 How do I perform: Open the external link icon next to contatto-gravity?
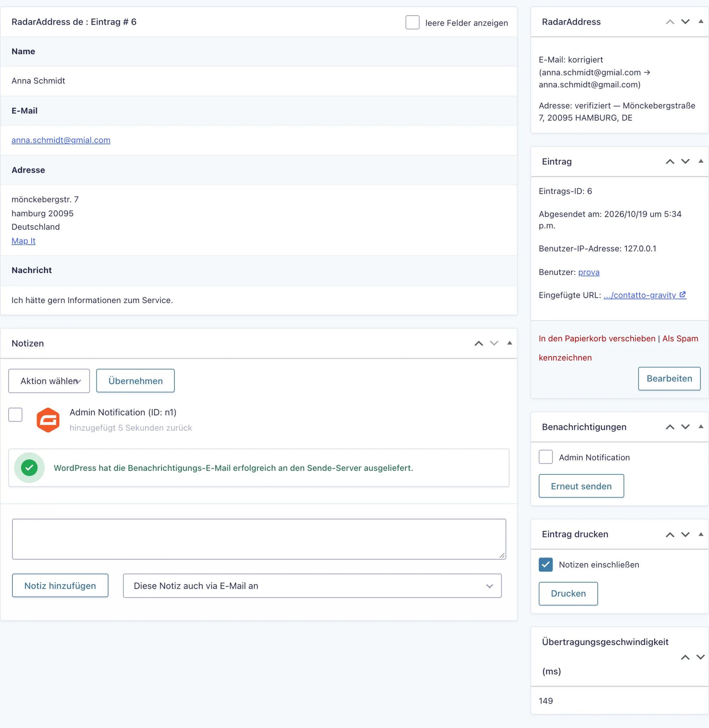tap(682, 294)
